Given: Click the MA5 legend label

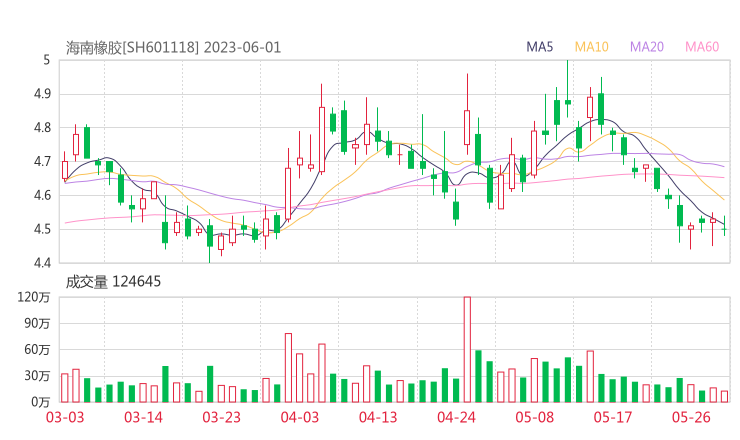Looking at the screenshot, I should 539,47.
